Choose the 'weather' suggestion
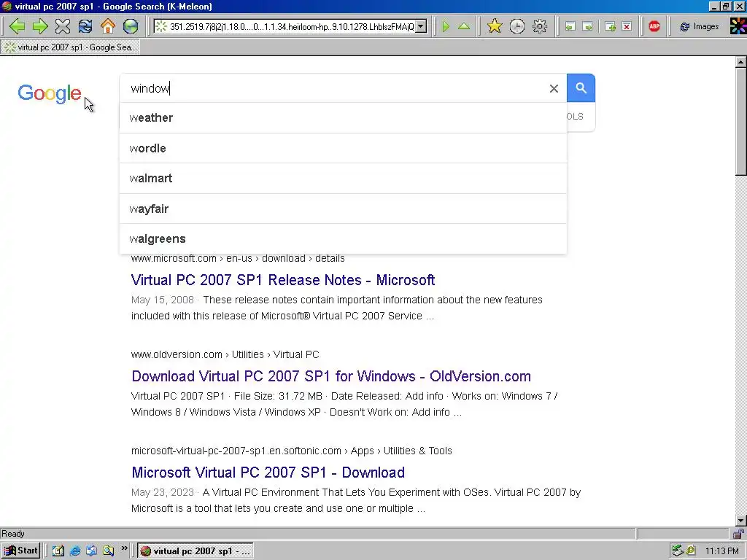Screen dimensions: 747x560 (x=343, y=117)
